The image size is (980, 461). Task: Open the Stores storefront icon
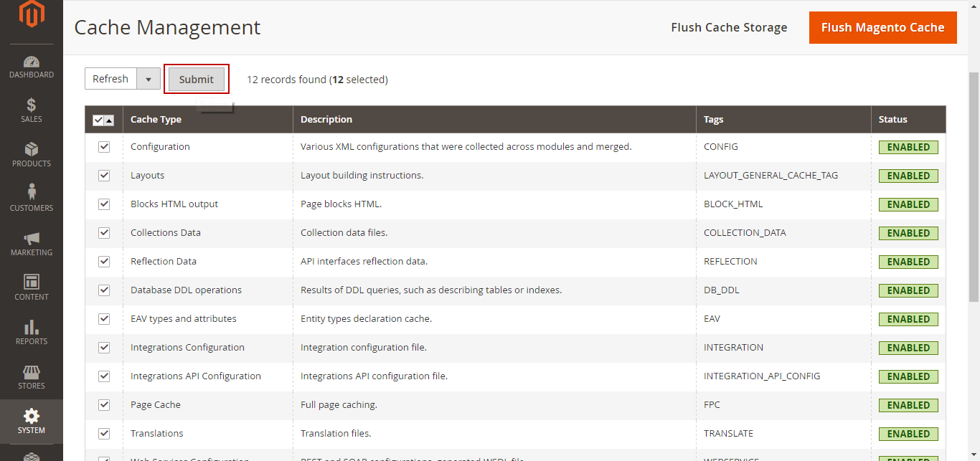[32, 372]
